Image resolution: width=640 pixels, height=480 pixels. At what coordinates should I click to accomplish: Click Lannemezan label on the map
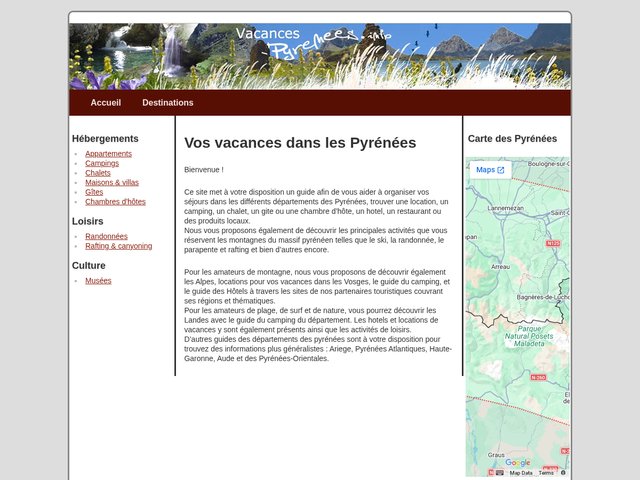pos(505,208)
